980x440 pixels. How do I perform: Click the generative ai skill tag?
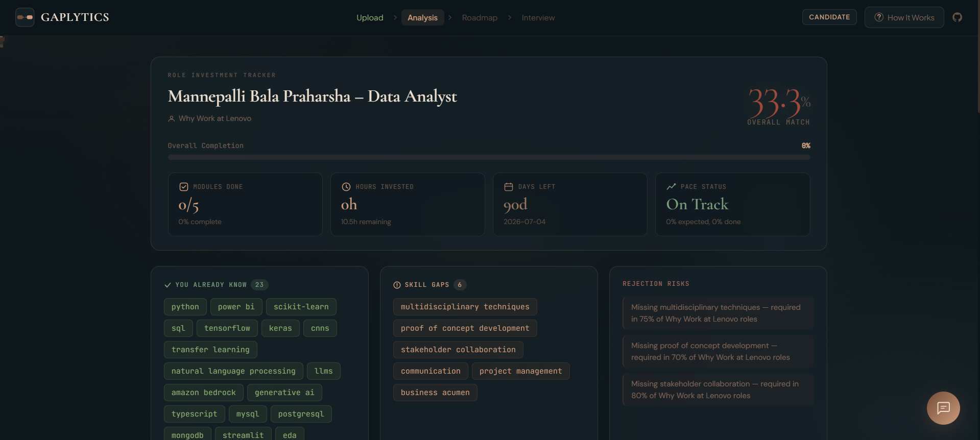[x=284, y=393]
